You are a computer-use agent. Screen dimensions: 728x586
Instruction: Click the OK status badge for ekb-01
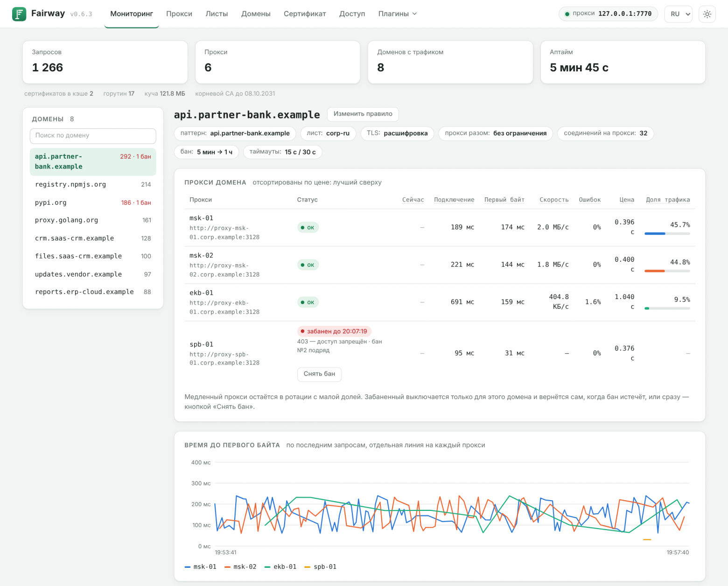tap(308, 302)
